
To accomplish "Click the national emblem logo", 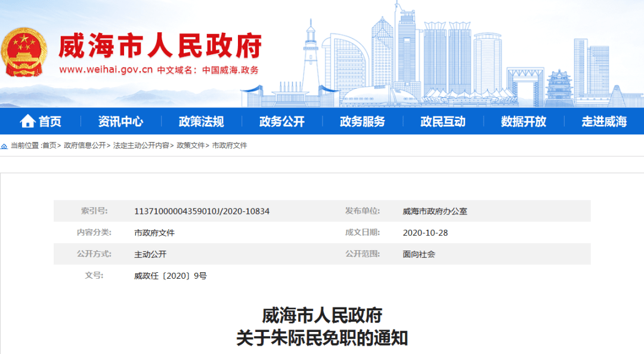I will (24, 52).
